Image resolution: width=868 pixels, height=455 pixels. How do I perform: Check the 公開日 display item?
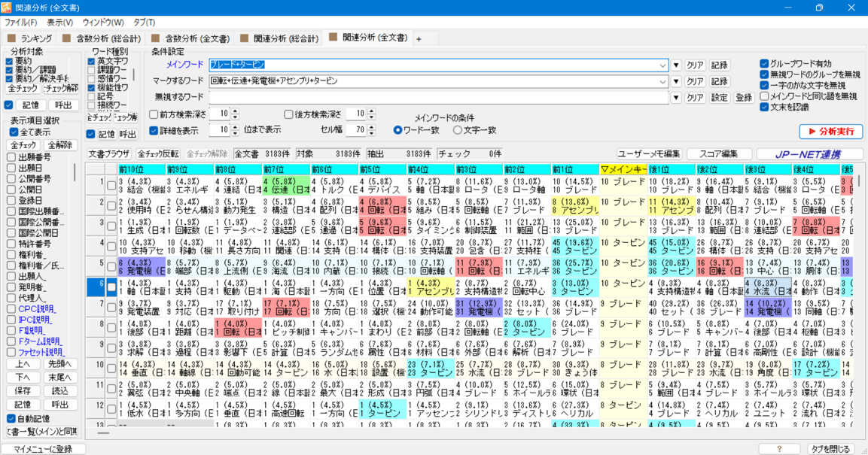tap(11, 190)
